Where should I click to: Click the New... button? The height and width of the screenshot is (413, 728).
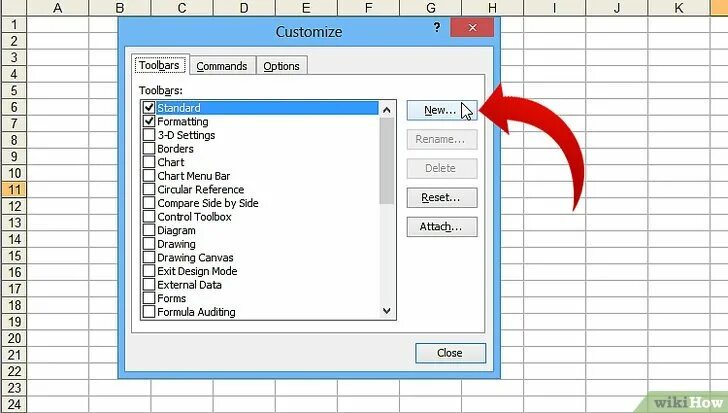click(x=442, y=110)
